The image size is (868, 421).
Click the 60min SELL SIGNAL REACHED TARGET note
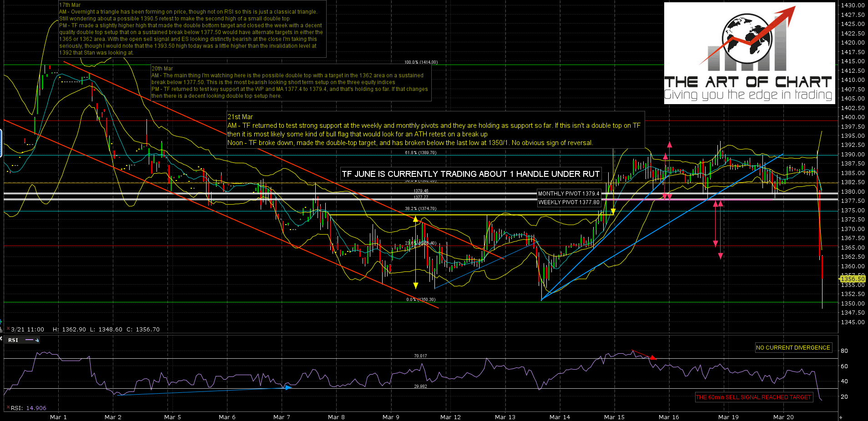click(753, 397)
